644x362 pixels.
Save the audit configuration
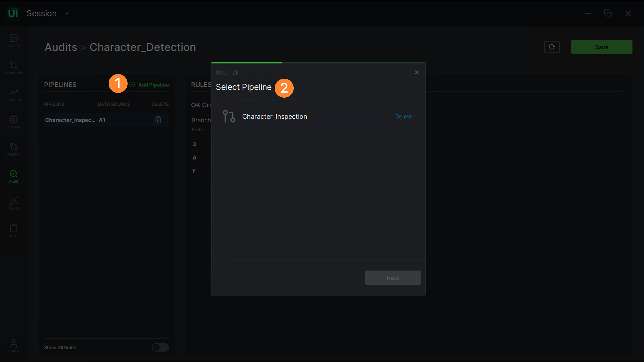tap(601, 47)
